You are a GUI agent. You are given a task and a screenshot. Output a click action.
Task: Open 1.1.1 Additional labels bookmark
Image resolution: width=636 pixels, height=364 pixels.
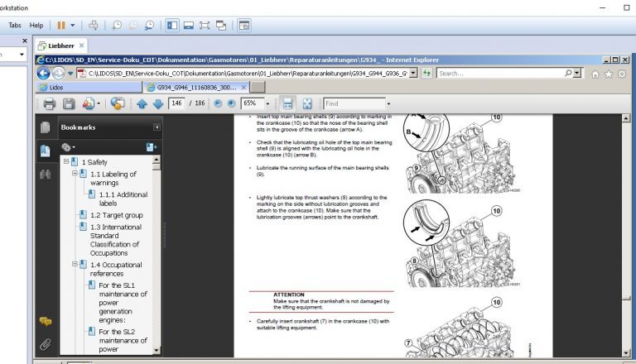[x=123, y=199]
